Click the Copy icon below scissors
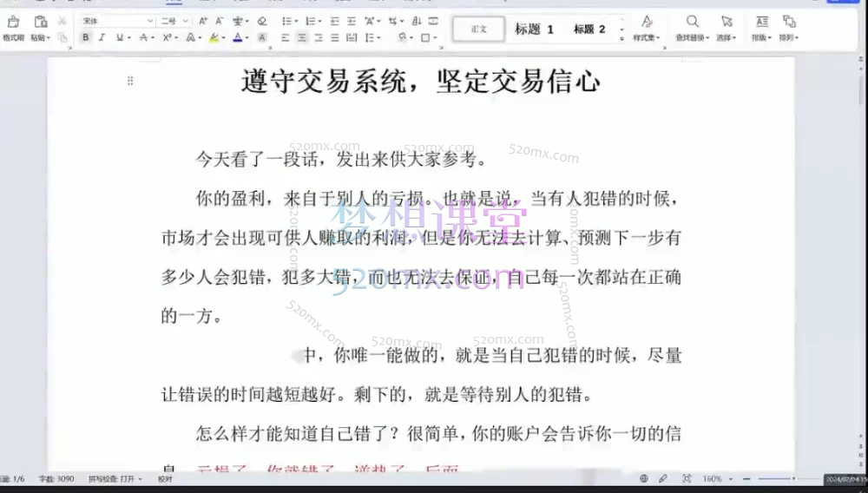 coord(62,37)
